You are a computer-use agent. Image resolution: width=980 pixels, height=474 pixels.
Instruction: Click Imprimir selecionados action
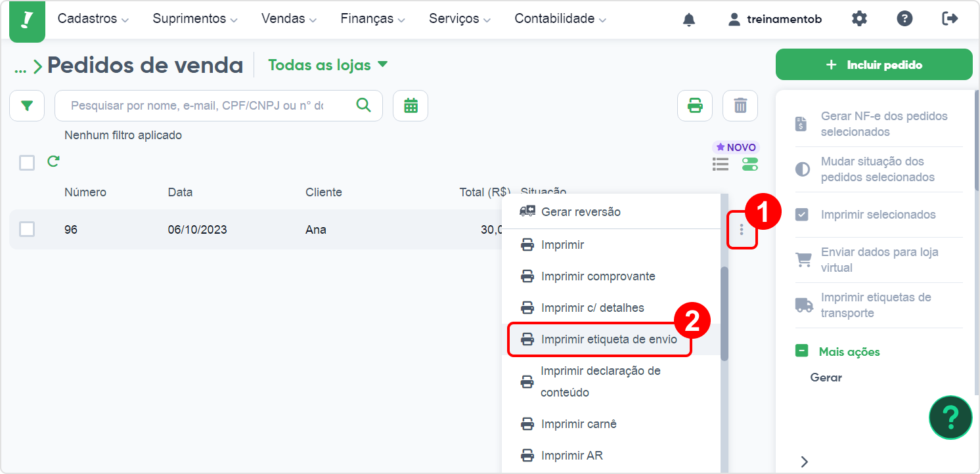pos(879,215)
